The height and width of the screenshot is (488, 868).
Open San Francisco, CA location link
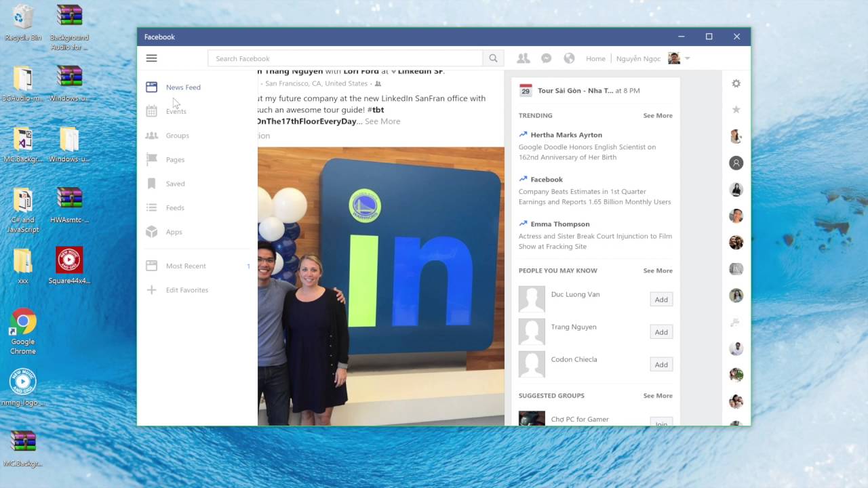click(316, 83)
